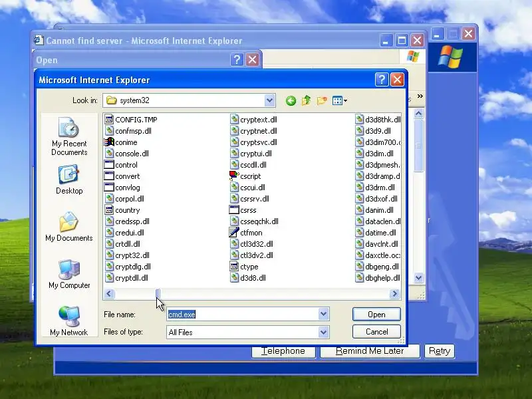Select My Computer in the places bar
The width and height of the screenshot is (532, 399).
(x=69, y=274)
